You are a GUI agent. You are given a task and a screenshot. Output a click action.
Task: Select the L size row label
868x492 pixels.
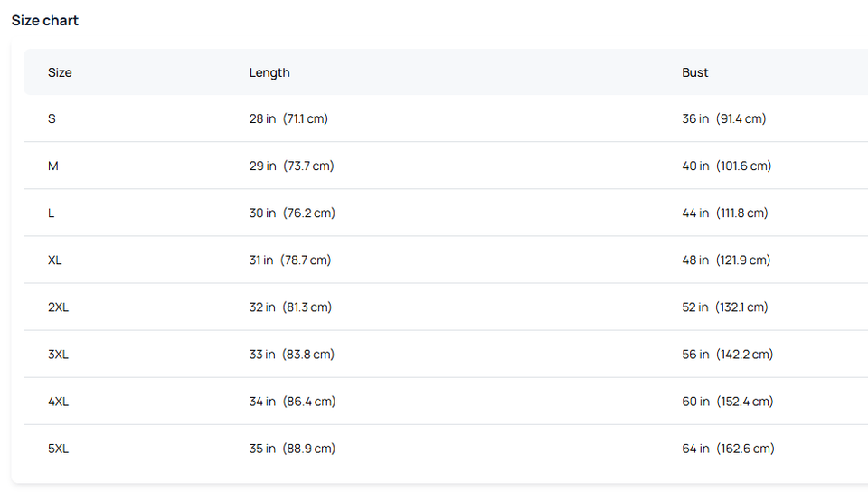pyautogui.click(x=51, y=213)
